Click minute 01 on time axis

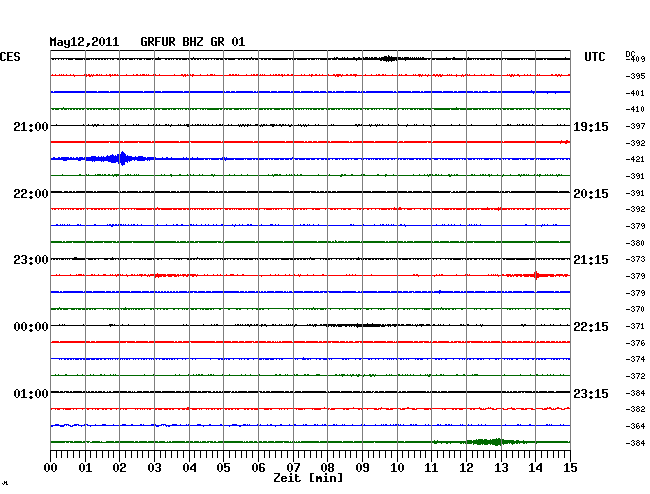[85, 468]
